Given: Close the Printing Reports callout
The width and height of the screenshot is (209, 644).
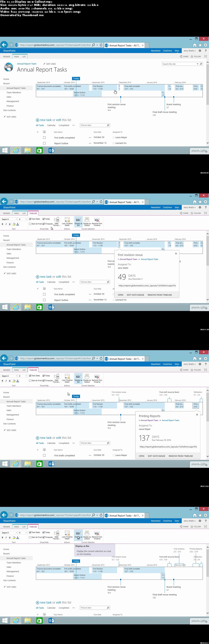Looking at the screenshot, I should tap(197, 414).
